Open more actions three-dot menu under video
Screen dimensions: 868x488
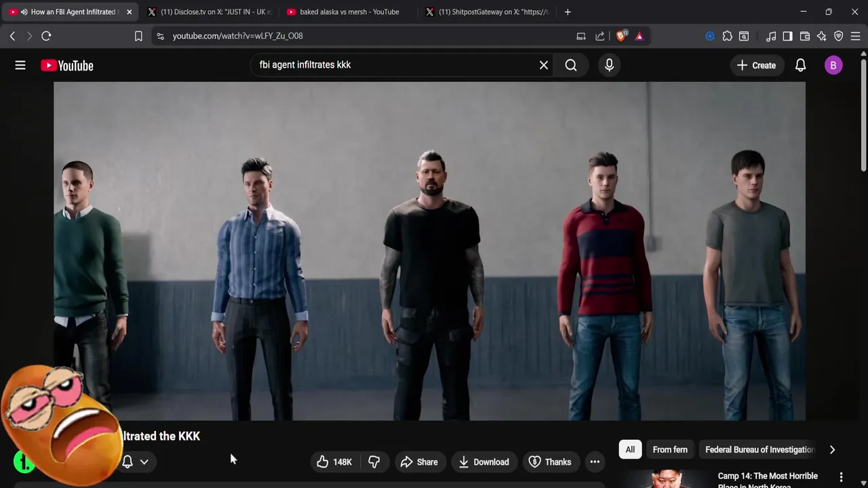[x=595, y=462]
